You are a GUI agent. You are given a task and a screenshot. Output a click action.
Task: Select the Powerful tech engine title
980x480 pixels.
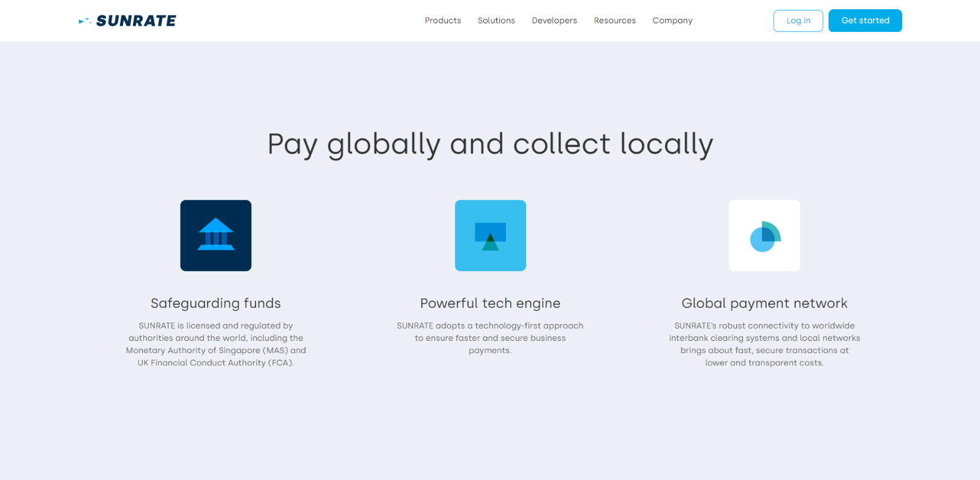(x=490, y=303)
